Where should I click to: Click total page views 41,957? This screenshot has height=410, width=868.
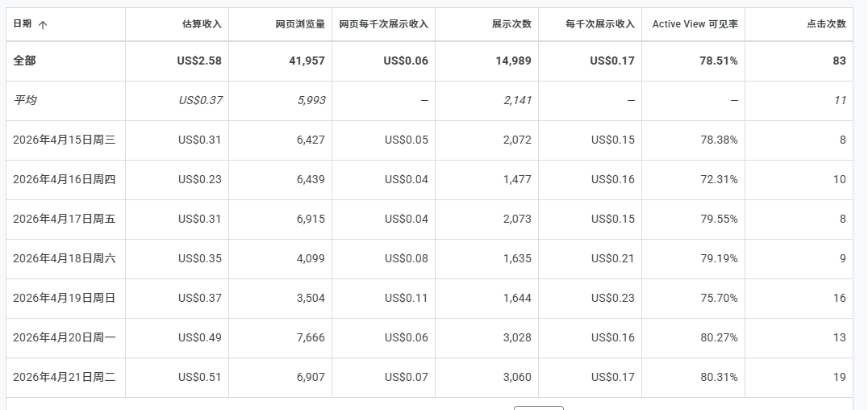pos(307,61)
